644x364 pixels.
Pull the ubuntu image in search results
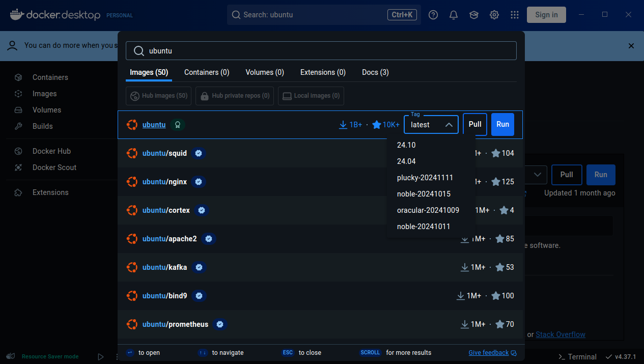pyautogui.click(x=475, y=125)
